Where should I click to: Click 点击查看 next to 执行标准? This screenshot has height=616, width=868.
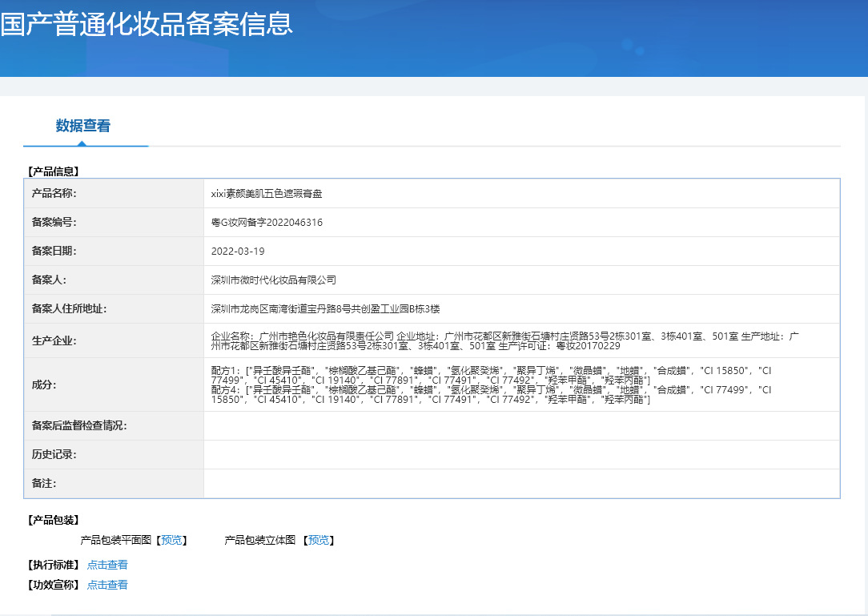click(x=107, y=565)
